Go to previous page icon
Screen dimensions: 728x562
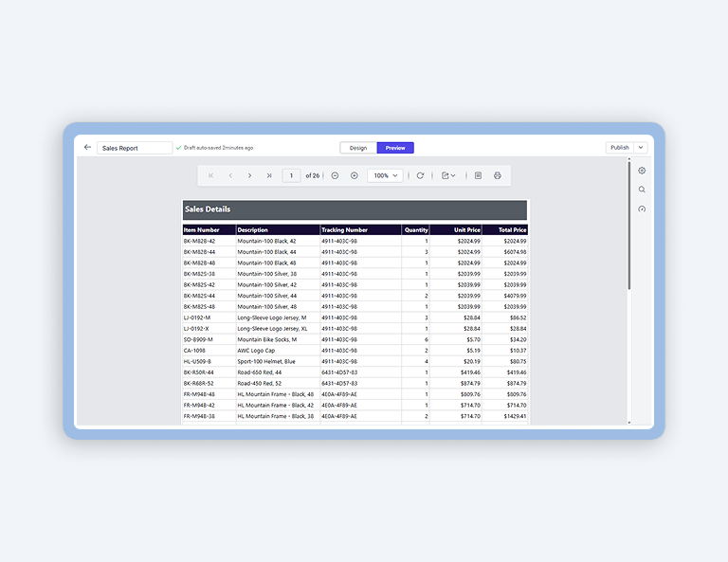pos(230,175)
